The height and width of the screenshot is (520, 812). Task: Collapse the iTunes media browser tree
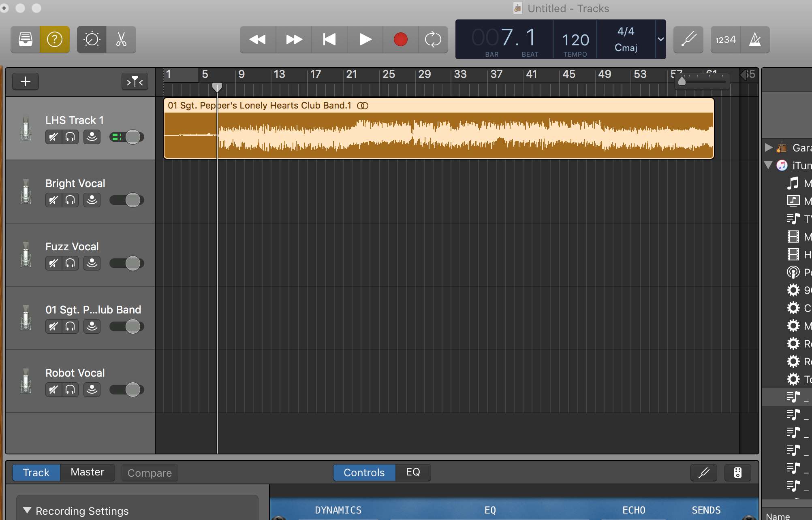pyautogui.click(x=768, y=165)
